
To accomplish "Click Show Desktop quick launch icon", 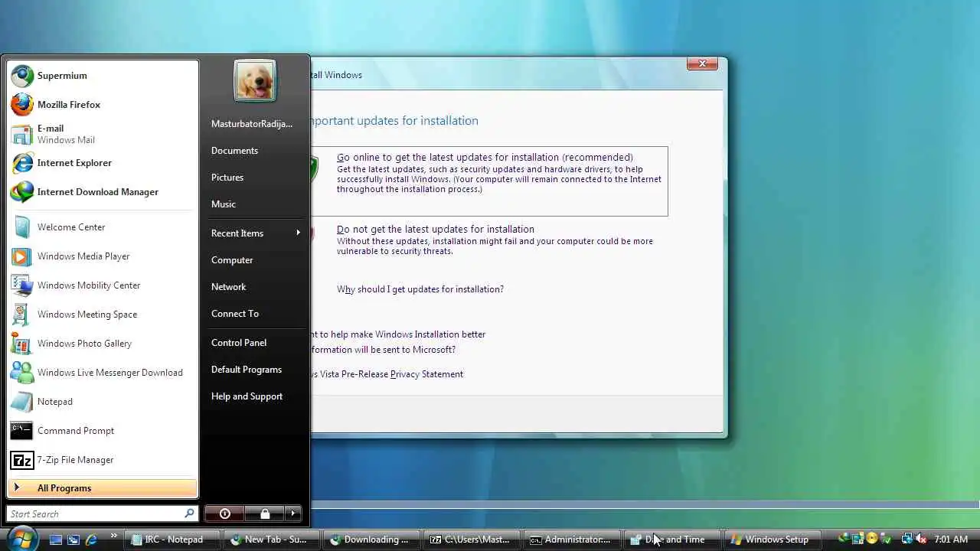I will 56,540.
